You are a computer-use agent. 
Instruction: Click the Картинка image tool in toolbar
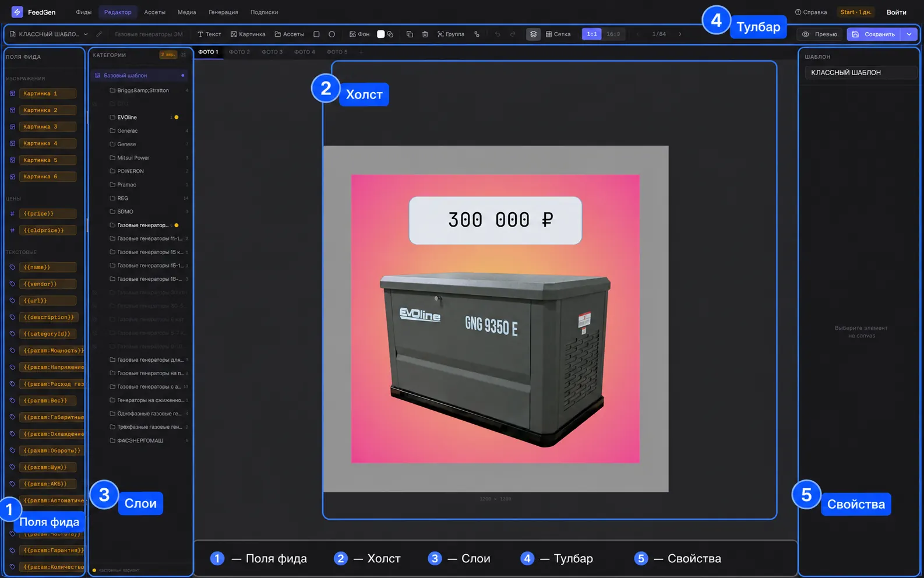point(248,34)
